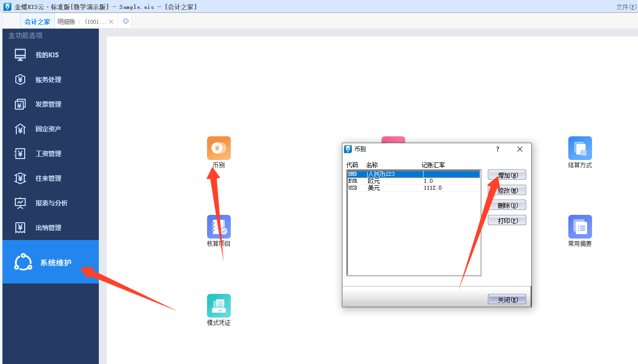Select 固定资产 in sidebar
Viewport: 638px width, 364px height.
coord(50,129)
